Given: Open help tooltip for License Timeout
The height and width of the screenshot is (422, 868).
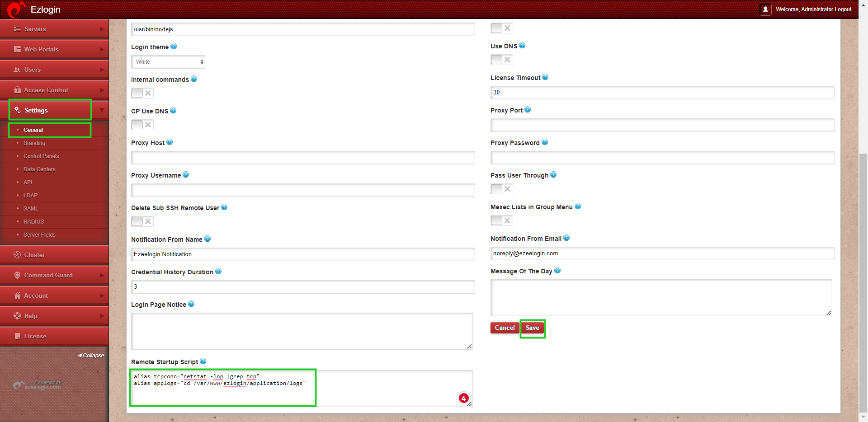Looking at the screenshot, I should (545, 77).
